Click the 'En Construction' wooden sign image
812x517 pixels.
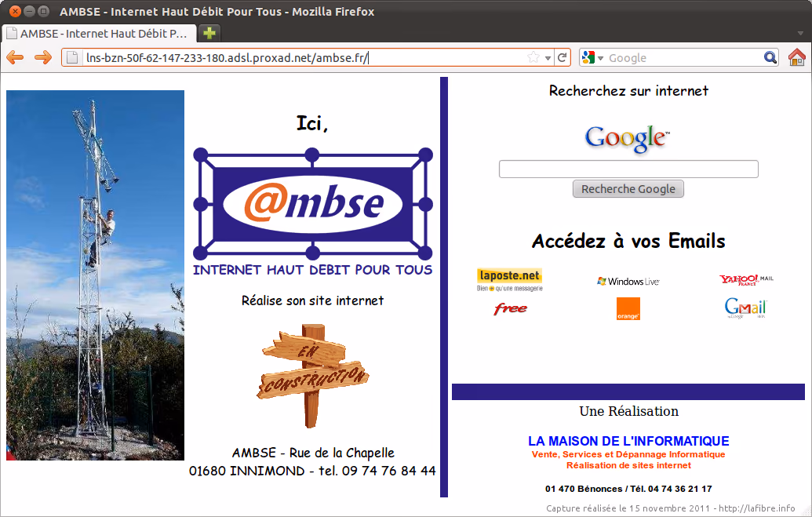[313, 376]
